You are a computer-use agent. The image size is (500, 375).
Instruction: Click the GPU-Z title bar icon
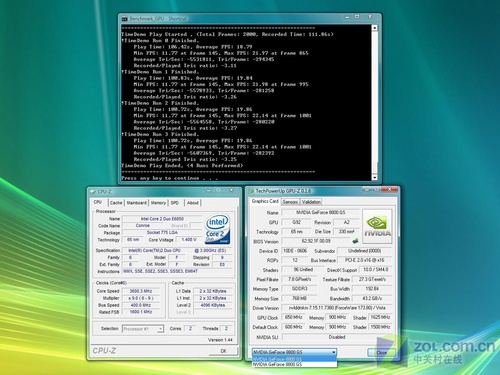pos(251,191)
